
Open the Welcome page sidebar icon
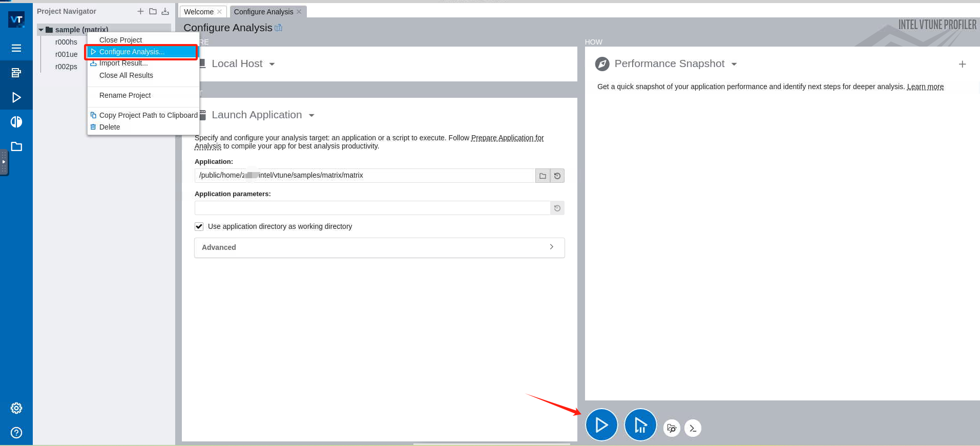(16, 73)
